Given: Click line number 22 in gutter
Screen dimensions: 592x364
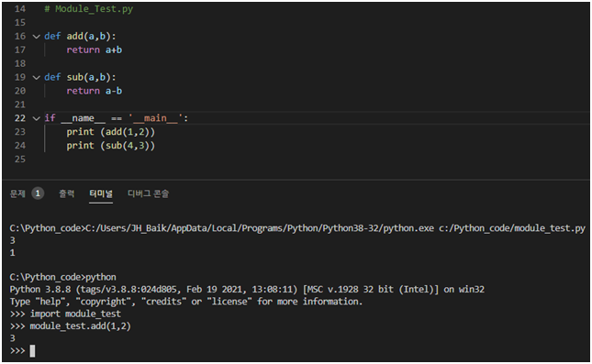Looking at the screenshot, I should click(x=19, y=118).
